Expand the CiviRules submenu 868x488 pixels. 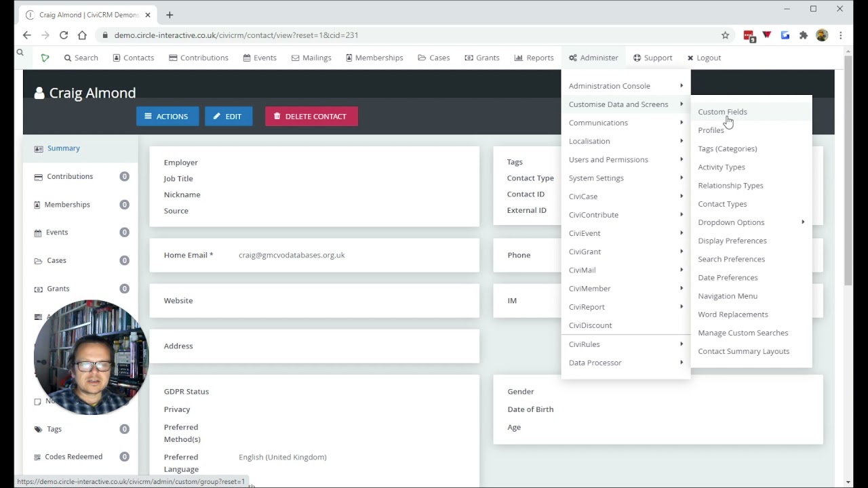click(625, 344)
